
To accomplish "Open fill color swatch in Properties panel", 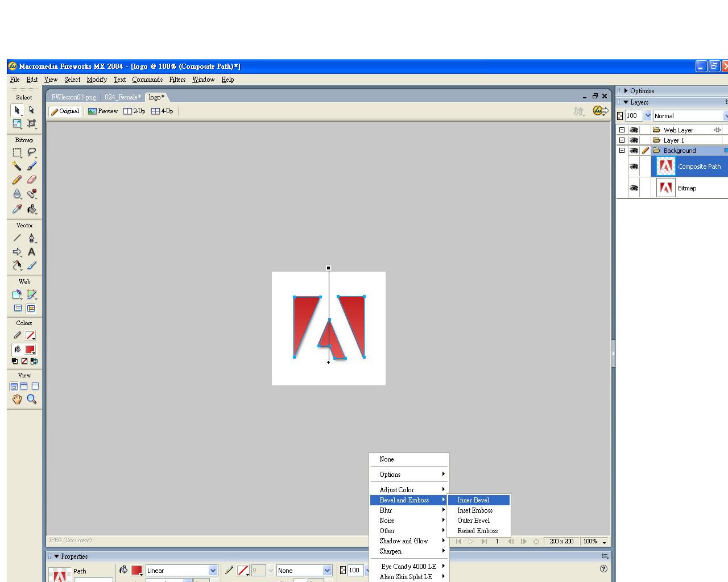I will [136, 570].
